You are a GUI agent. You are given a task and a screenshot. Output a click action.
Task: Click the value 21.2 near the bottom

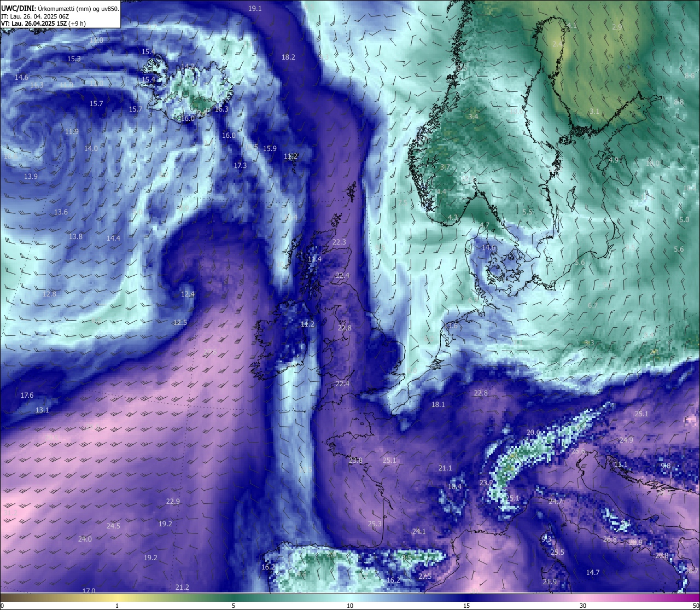tap(182, 588)
